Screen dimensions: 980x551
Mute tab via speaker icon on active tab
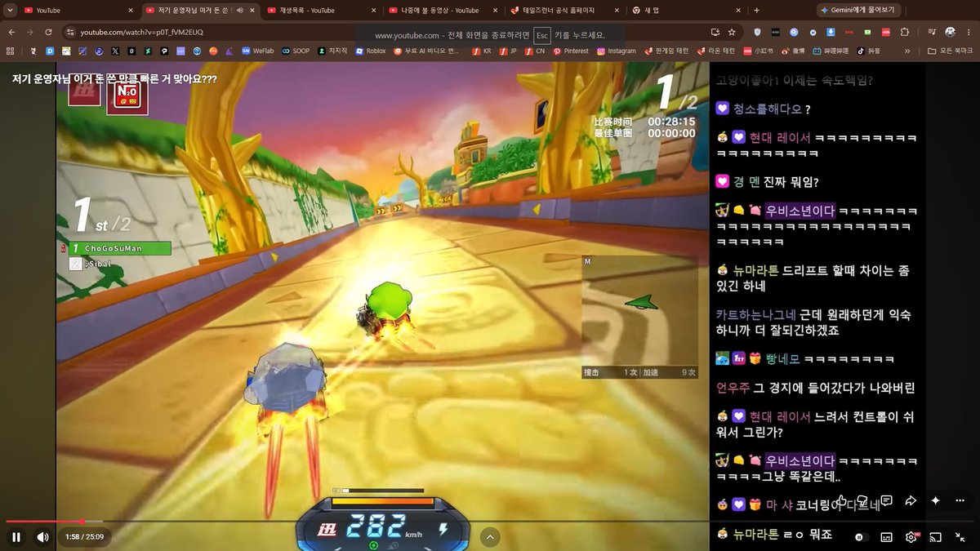240,10
